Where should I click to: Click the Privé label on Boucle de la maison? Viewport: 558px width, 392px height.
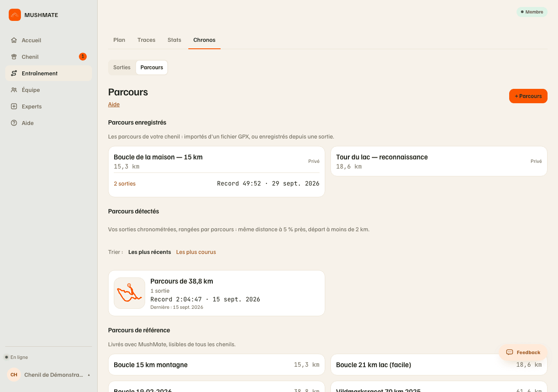click(314, 161)
